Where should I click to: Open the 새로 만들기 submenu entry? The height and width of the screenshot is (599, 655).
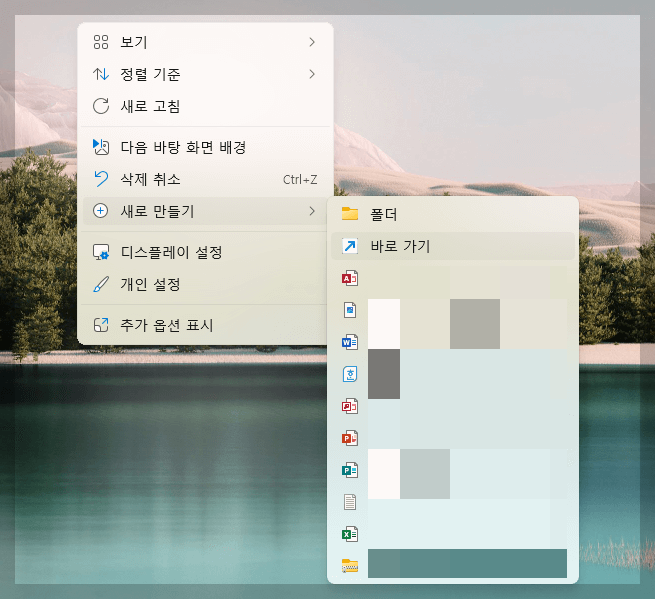click(205, 211)
